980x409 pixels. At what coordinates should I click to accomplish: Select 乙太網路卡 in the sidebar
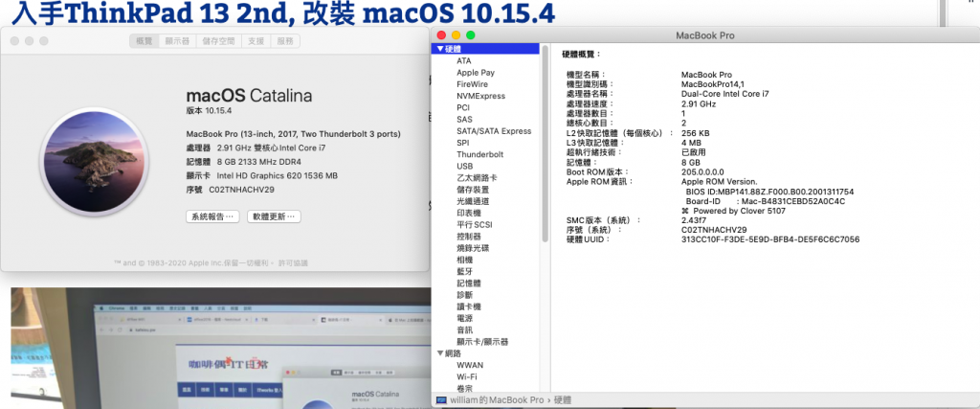(x=477, y=177)
